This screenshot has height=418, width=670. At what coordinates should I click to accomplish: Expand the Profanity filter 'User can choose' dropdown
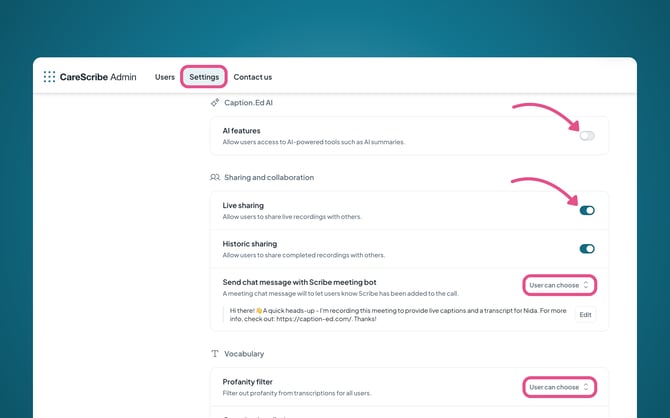pyautogui.click(x=559, y=387)
